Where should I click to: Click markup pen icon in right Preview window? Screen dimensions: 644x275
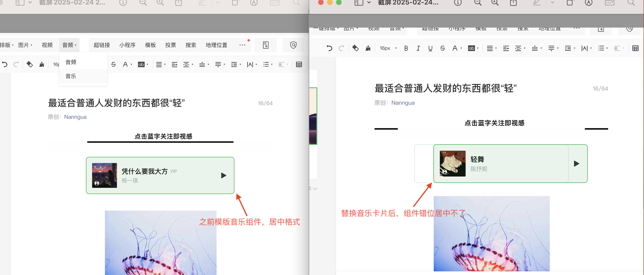click(x=537, y=3)
